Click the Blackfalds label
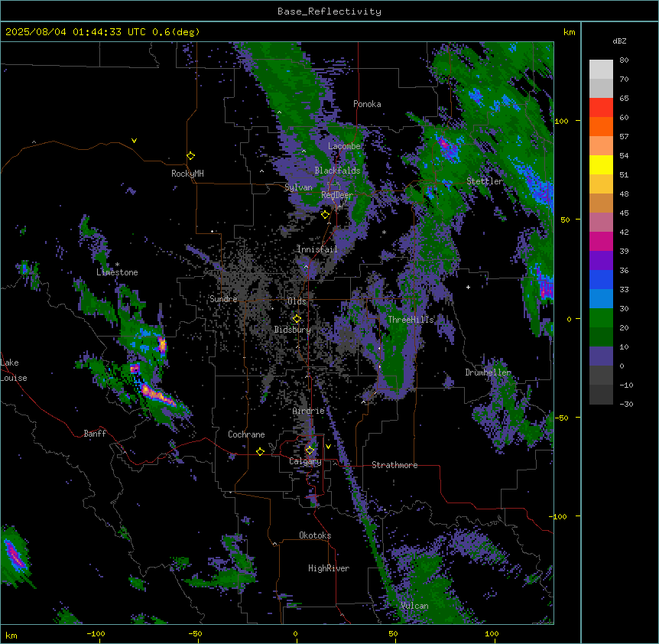Image resolution: width=659 pixels, height=644 pixels. click(x=337, y=171)
